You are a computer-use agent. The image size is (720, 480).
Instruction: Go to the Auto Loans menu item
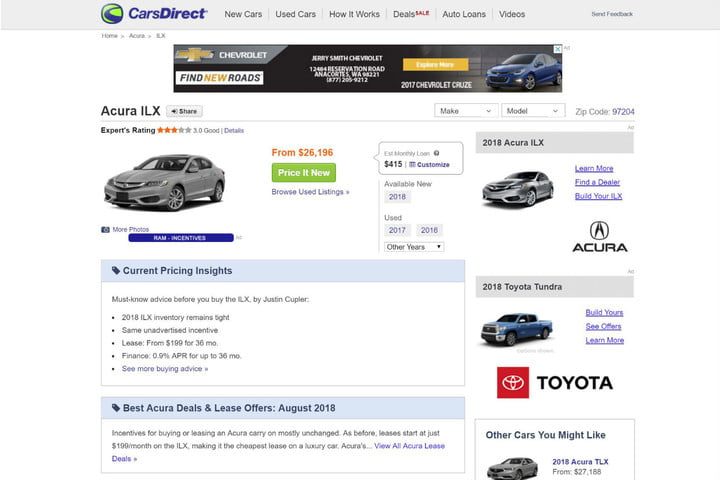(x=464, y=15)
